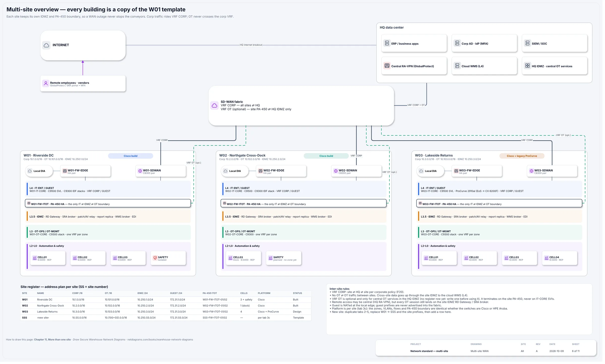Click the W01 SAFETY shield icon

(x=156, y=259)
